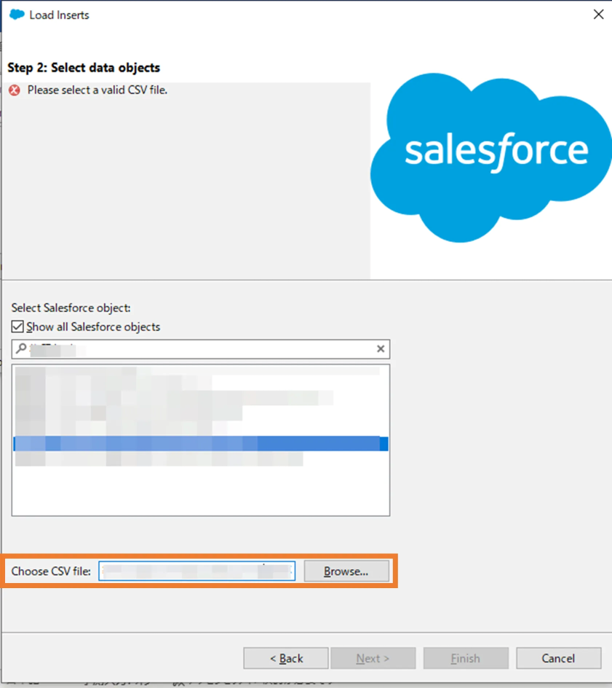Click the red error icon beside CSV message
The image size is (612, 688).
click(x=14, y=90)
